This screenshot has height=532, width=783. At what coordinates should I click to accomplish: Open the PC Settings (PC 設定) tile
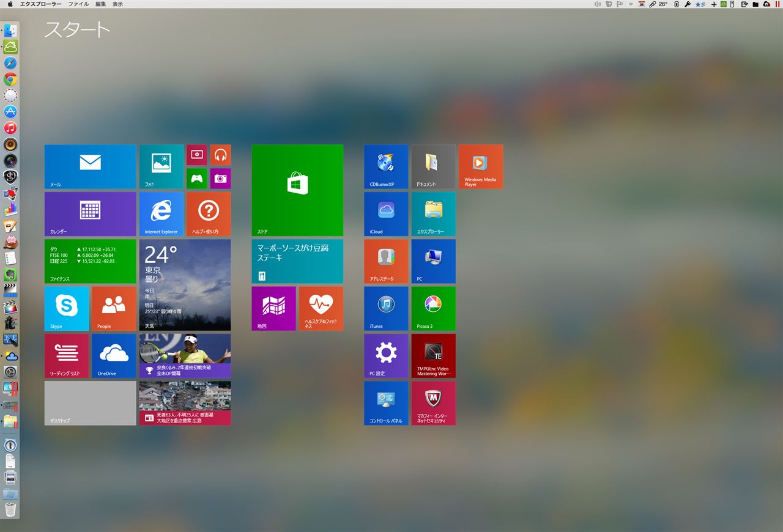(386, 356)
